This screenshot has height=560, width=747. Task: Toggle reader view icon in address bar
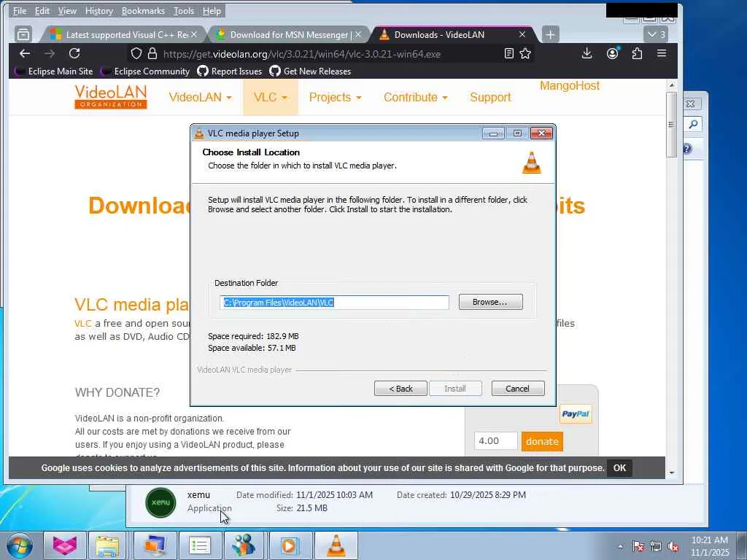tap(508, 53)
